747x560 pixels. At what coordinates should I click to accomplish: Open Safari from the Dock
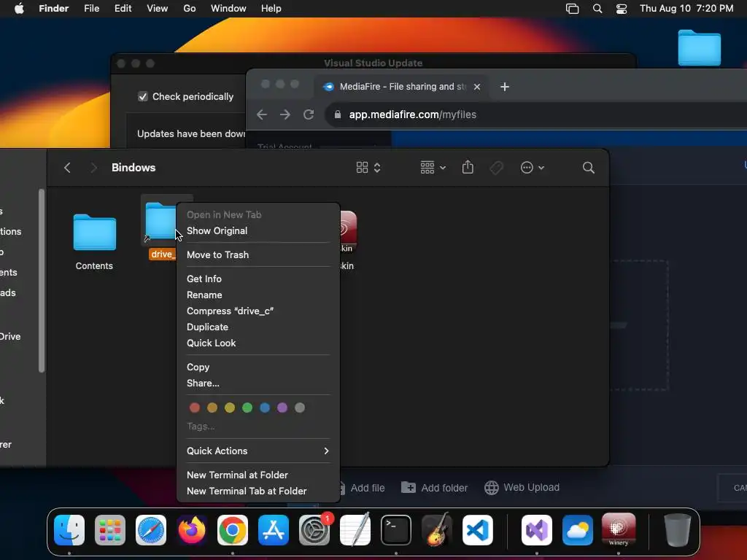(151, 530)
